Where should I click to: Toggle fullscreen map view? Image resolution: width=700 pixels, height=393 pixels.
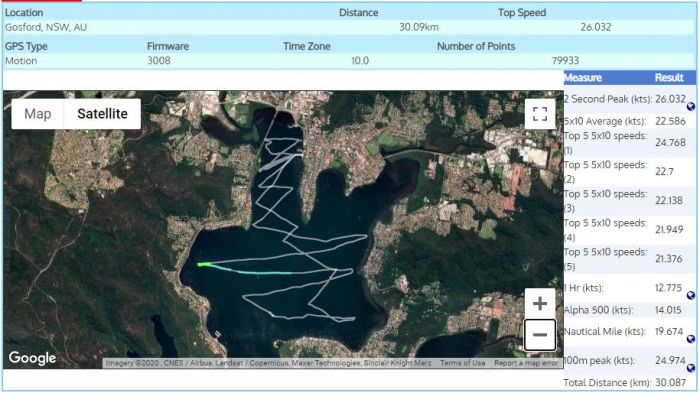[x=540, y=114]
